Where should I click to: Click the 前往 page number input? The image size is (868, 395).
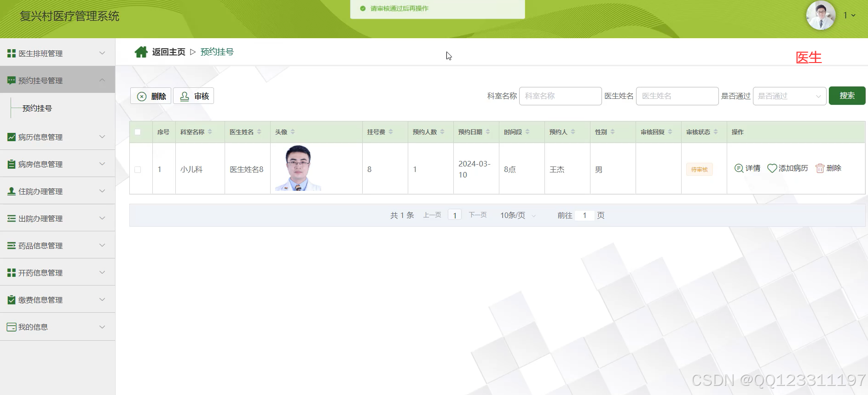tap(584, 215)
